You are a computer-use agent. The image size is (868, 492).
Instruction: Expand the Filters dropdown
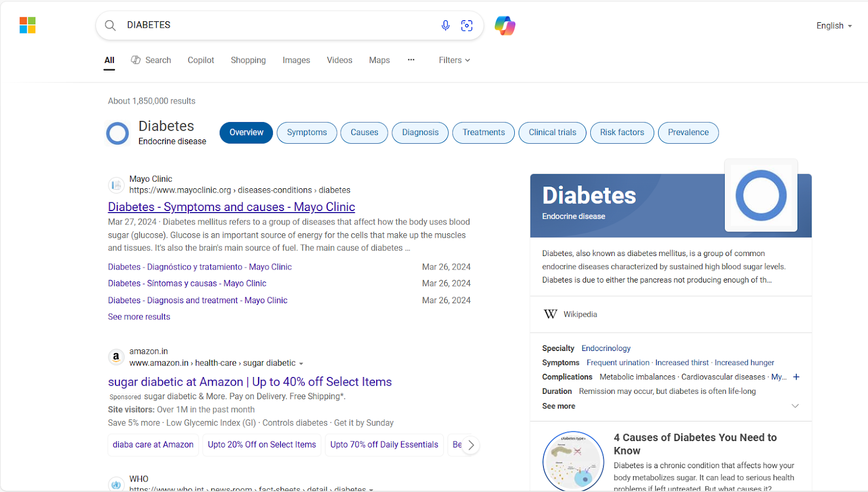tap(455, 60)
